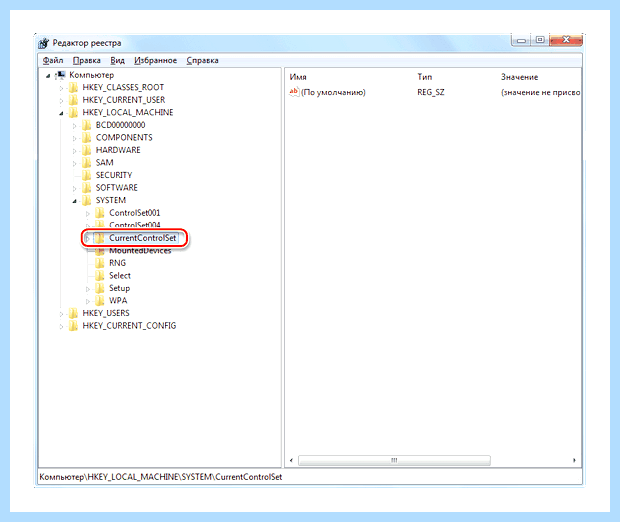This screenshot has height=522, width=620.
Task: Select the (По умолчанию) value name
Action: click(x=333, y=93)
